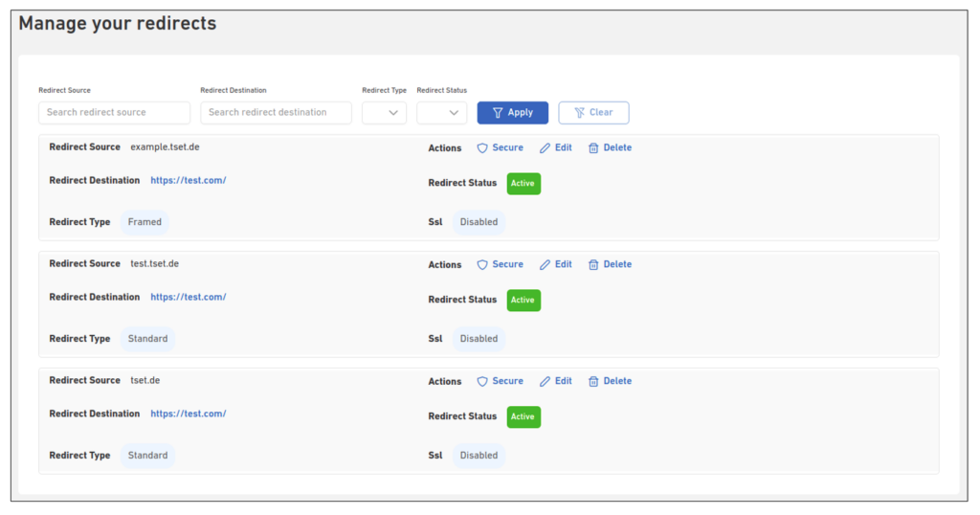Click the Edit pencil icon for tset.de redirect

[545, 381]
